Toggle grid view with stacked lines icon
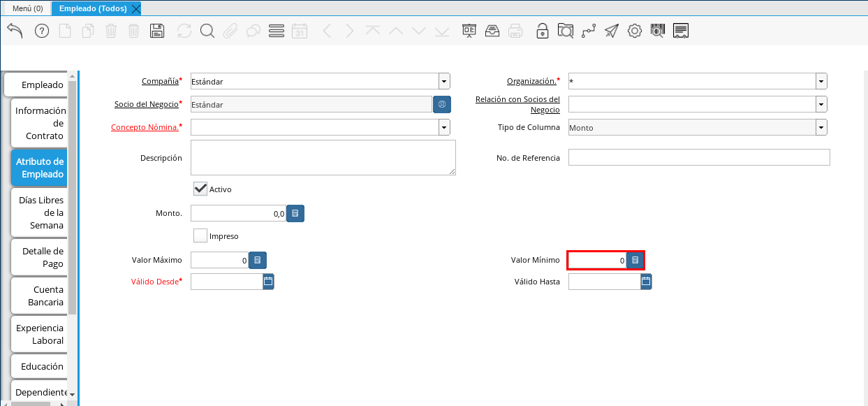This screenshot has width=868, height=406. coord(277,31)
